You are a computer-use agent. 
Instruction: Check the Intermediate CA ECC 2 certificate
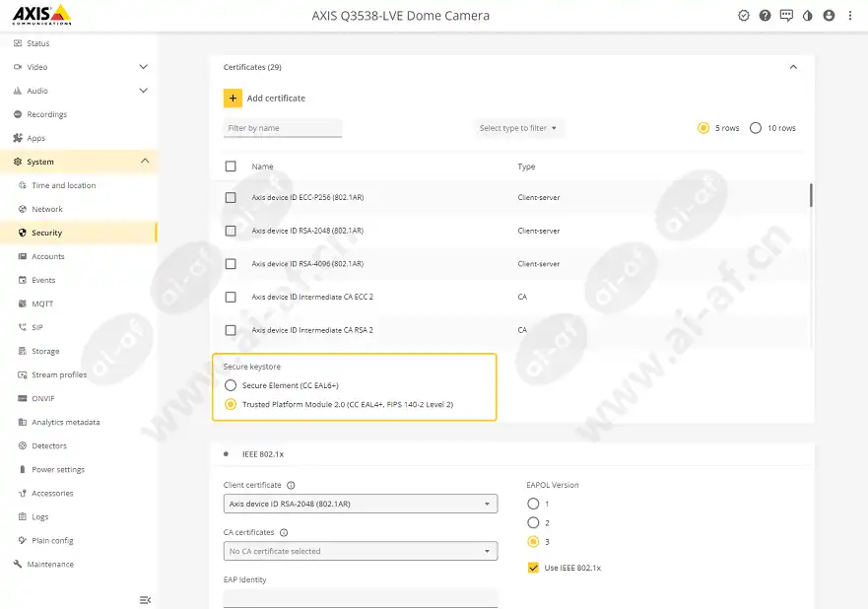[x=231, y=298]
